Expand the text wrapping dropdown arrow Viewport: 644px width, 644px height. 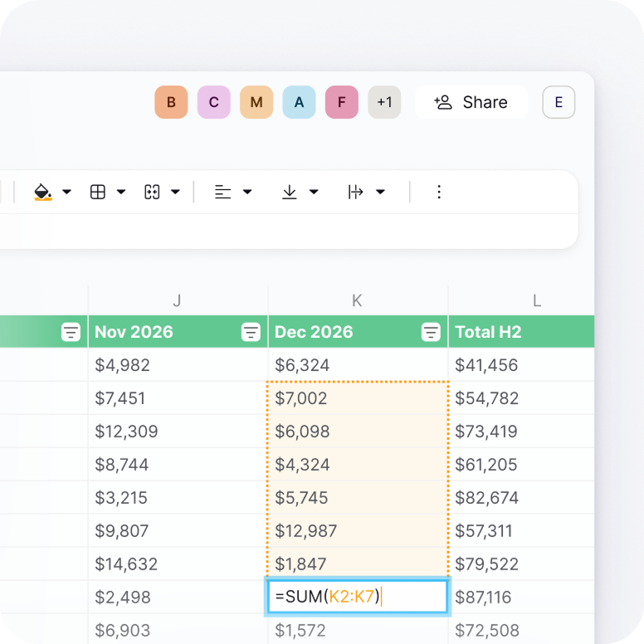tap(381, 192)
